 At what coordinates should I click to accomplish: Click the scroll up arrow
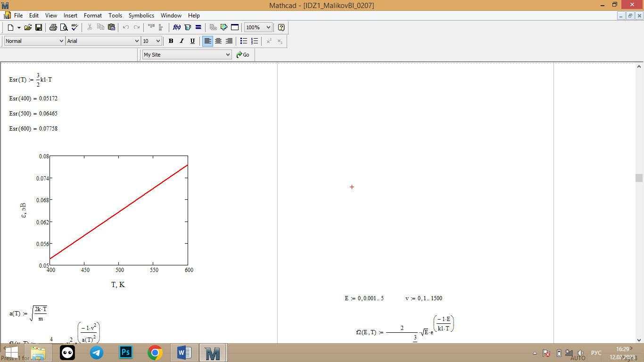coord(639,66)
